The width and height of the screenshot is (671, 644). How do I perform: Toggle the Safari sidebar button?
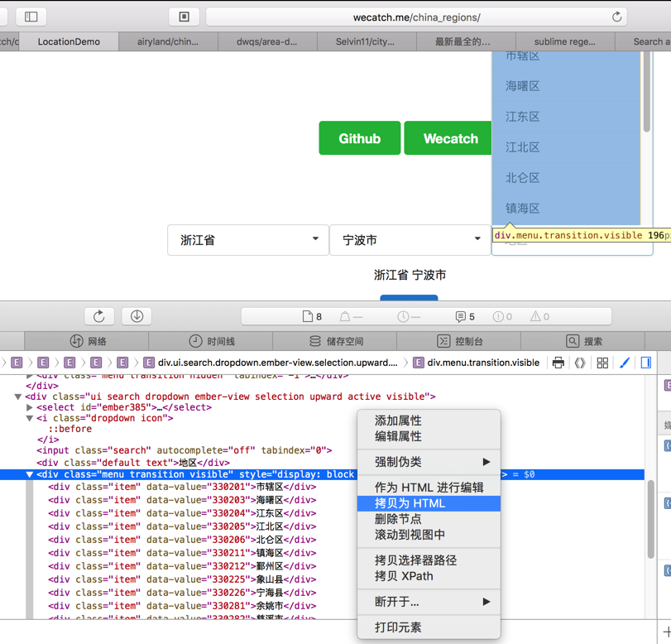coord(31,17)
